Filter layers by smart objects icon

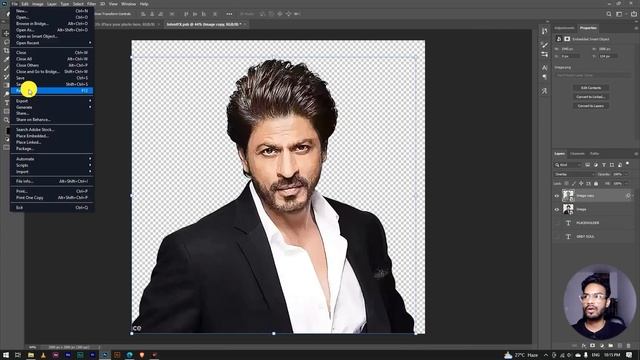620,165
